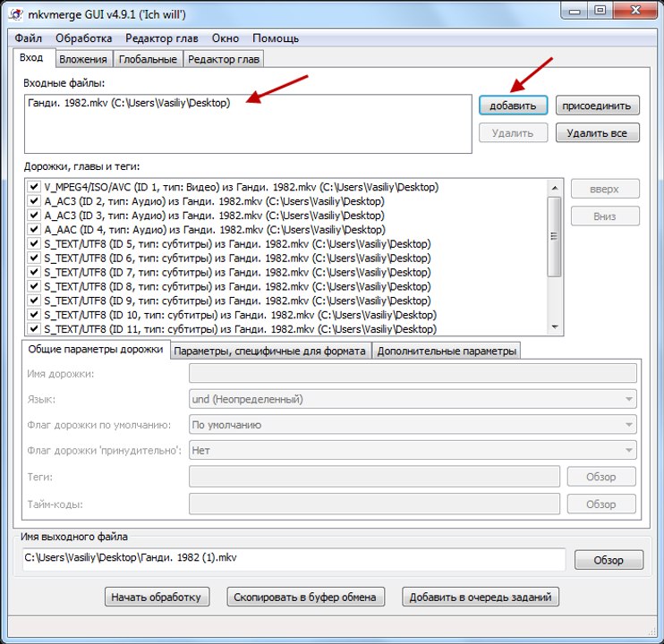Open the Файл menu
664x644 pixels.
(29, 38)
